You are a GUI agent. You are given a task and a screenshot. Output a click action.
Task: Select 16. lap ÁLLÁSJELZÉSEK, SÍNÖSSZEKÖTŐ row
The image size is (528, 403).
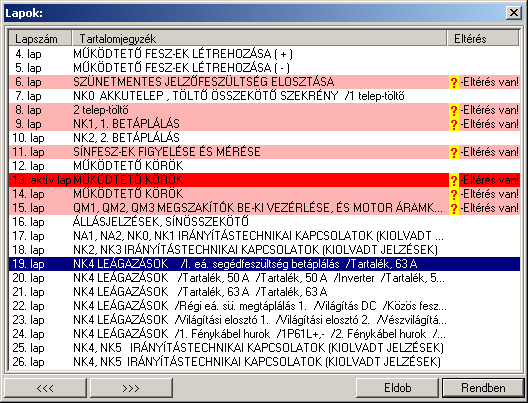coord(264,222)
